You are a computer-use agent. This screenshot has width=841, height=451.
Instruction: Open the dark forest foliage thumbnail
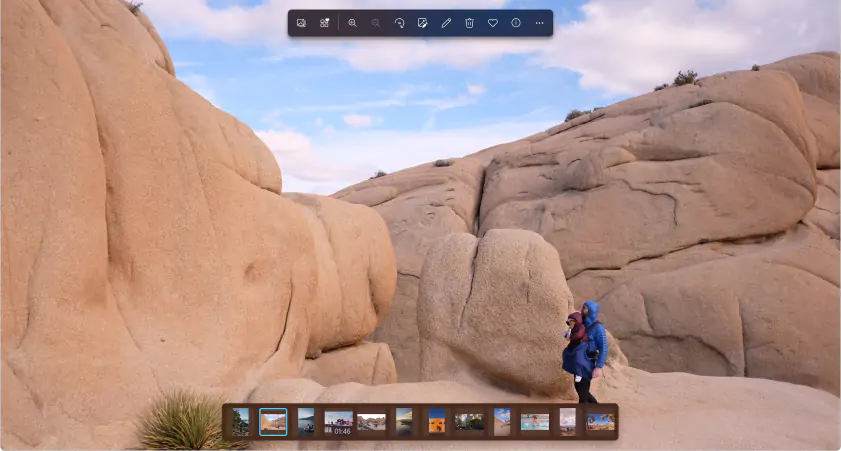[x=469, y=422]
